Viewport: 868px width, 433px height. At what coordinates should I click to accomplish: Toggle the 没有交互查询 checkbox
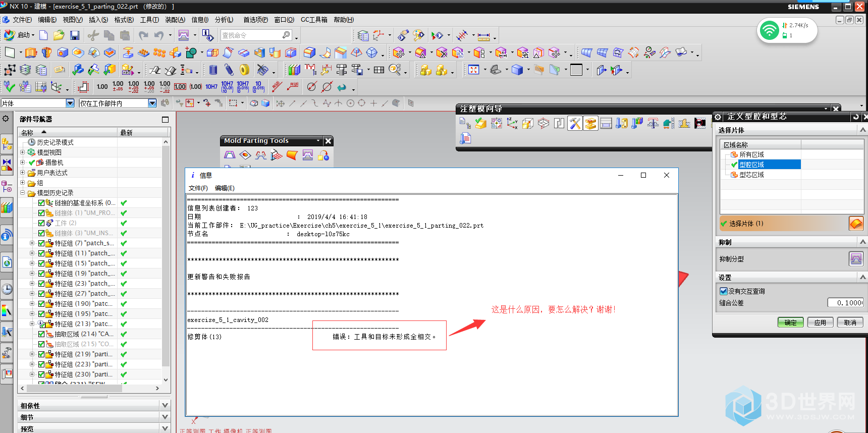[724, 291]
